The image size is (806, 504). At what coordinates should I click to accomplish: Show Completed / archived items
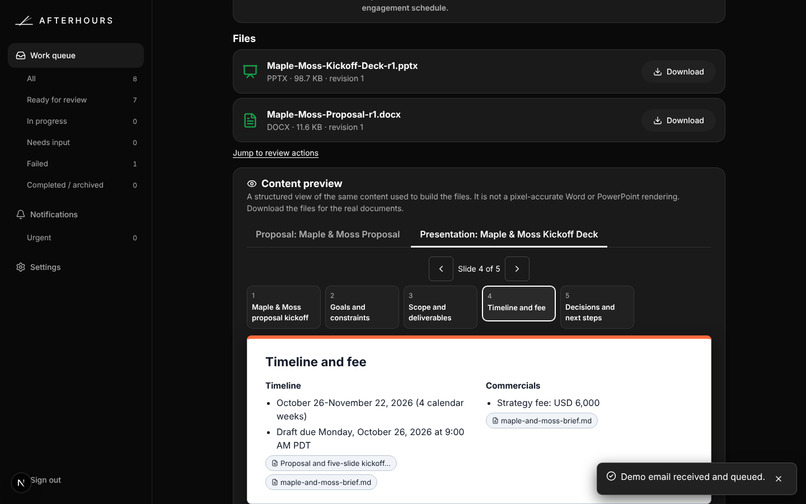click(81, 185)
